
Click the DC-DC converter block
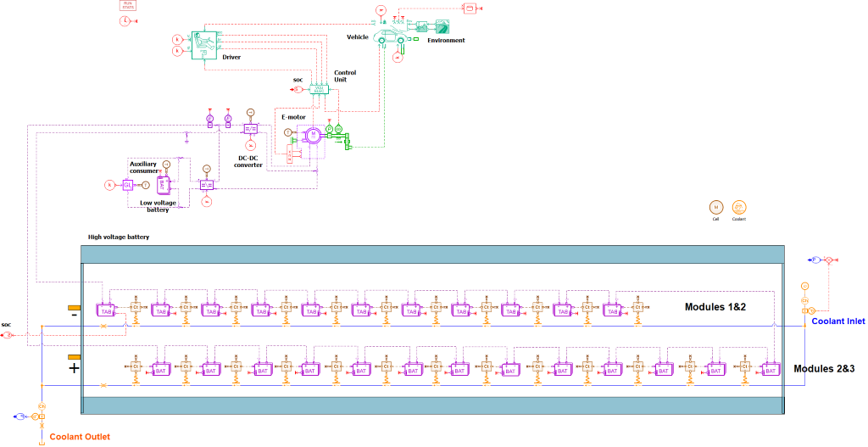point(250,127)
